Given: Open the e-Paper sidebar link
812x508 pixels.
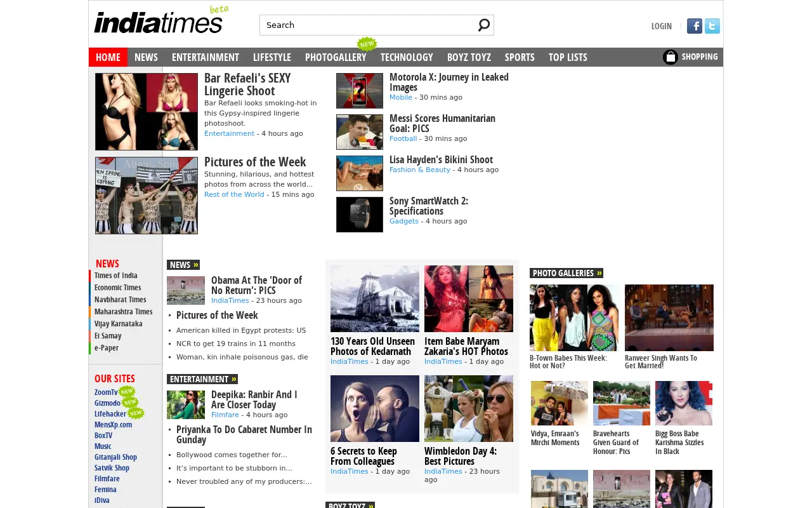Looking at the screenshot, I should click(x=107, y=348).
